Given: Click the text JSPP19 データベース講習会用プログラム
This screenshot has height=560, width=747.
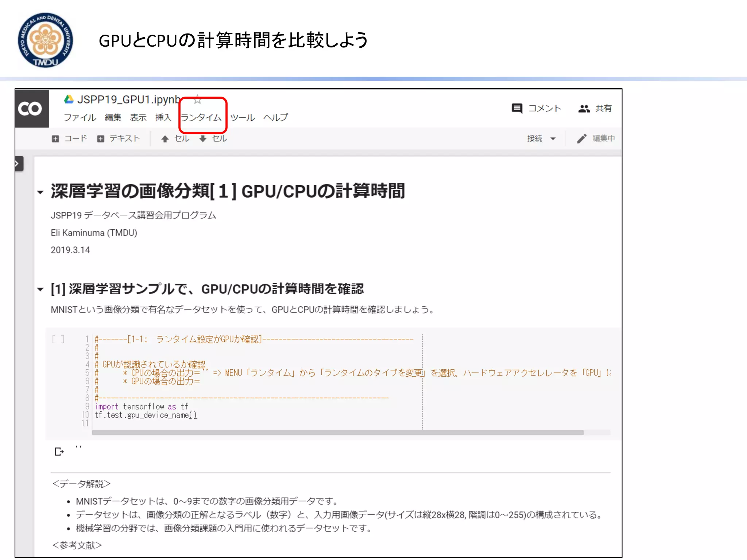Looking at the screenshot, I should [133, 215].
